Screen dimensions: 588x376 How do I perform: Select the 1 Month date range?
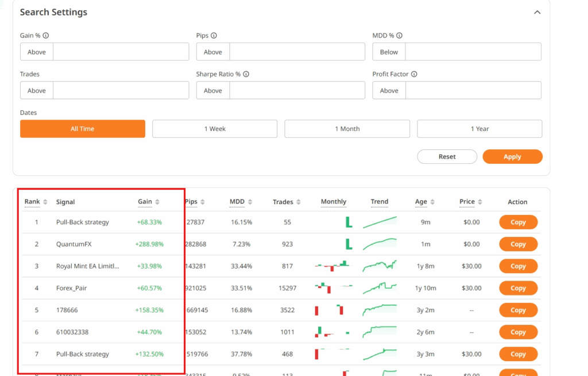pos(347,129)
